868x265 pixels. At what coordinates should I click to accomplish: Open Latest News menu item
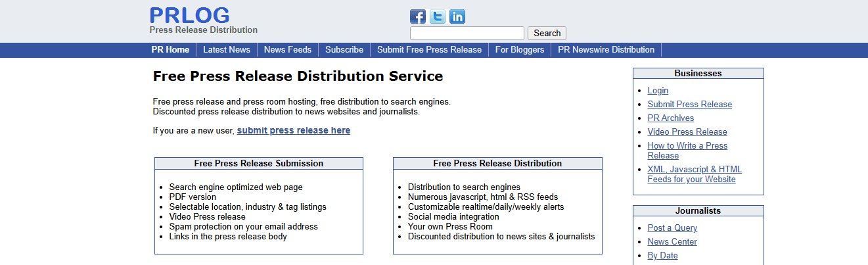tap(226, 50)
